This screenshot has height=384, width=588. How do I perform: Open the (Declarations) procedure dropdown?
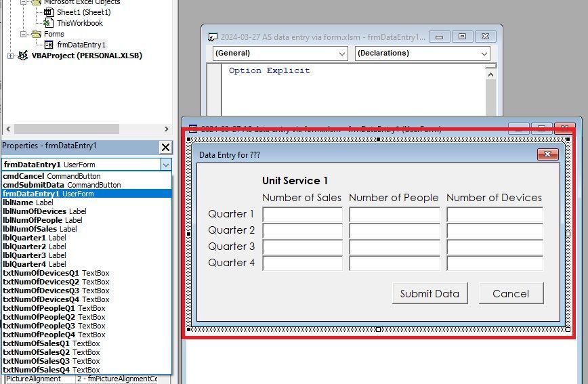click(x=423, y=54)
